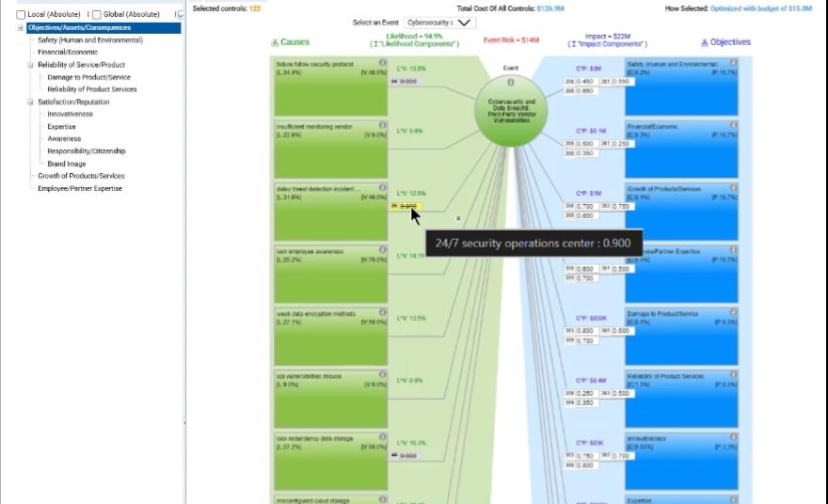Enable the Global (Absolute) checkbox
Screen dimensions: 828x504
[96, 15]
